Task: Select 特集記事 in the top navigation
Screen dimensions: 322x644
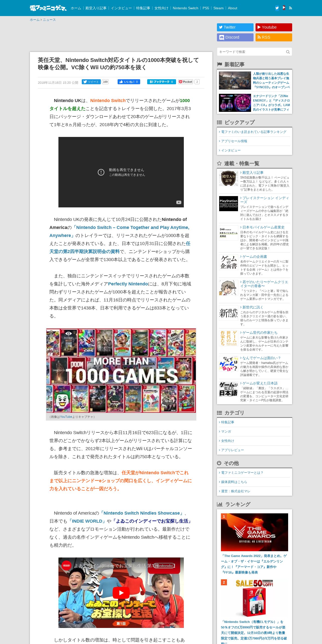Action: [x=143, y=8]
